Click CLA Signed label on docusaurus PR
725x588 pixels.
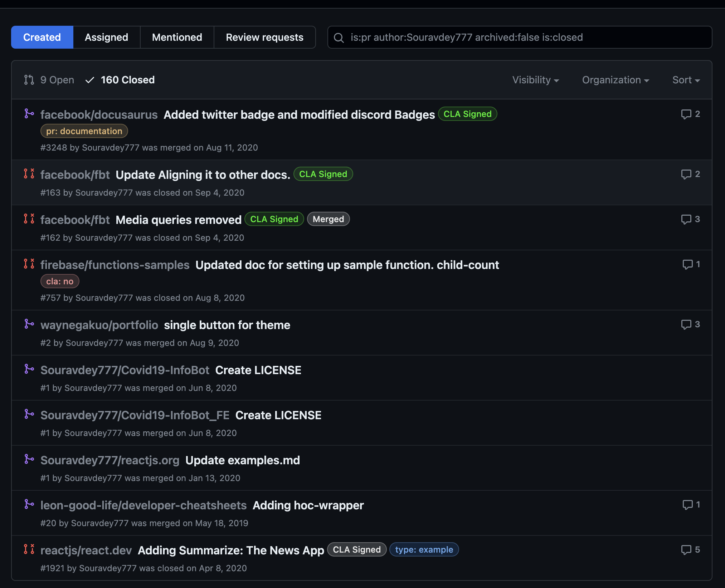(467, 114)
